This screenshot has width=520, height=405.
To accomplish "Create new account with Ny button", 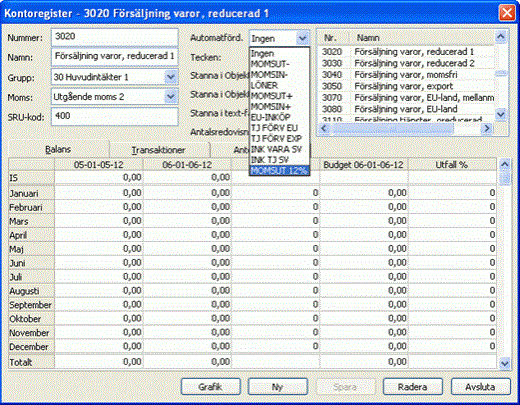I will [277, 387].
